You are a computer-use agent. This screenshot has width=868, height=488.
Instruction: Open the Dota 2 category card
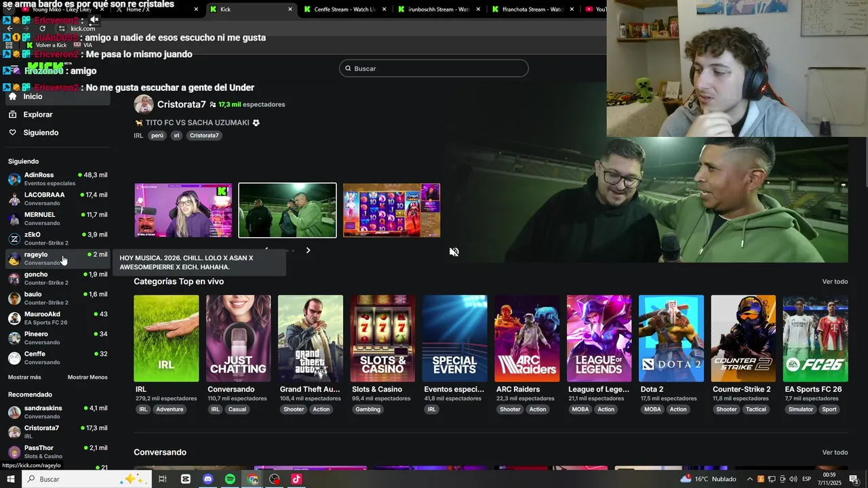(x=671, y=338)
